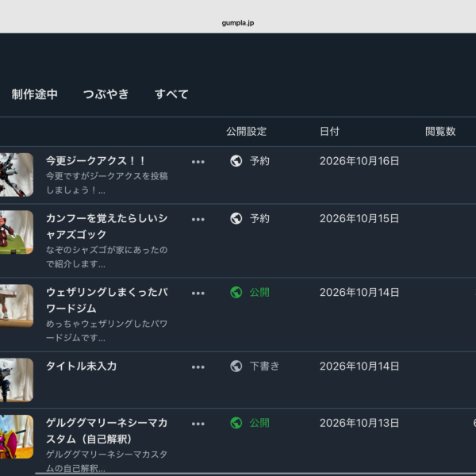Click the 日付 column header

(329, 132)
